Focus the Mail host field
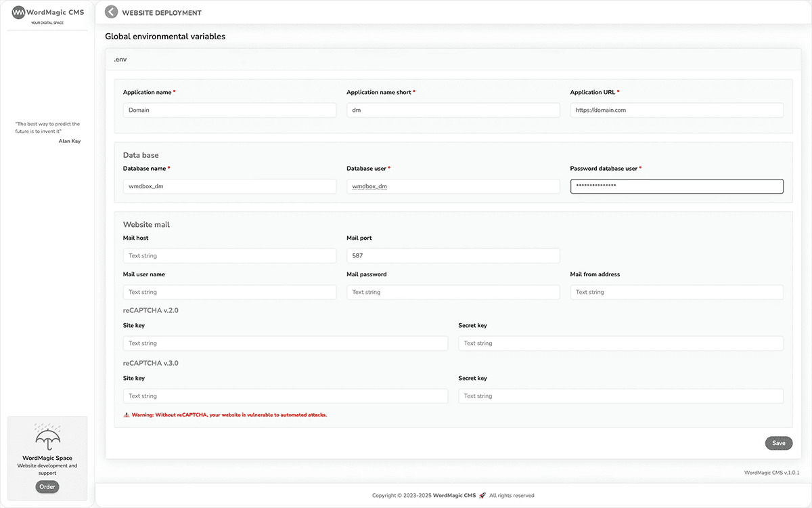The width and height of the screenshot is (812, 508). point(229,255)
